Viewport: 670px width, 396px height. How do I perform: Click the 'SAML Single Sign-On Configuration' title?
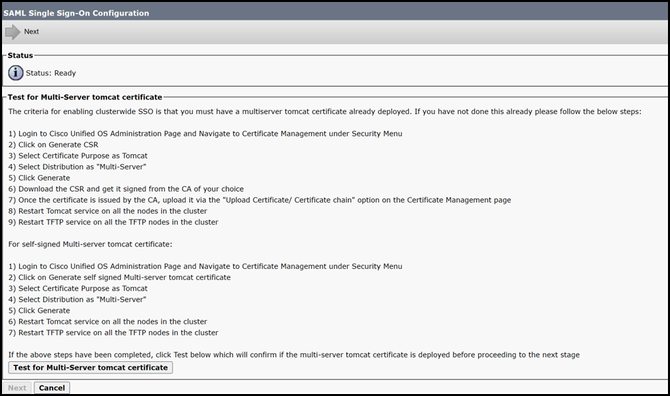(76, 13)
